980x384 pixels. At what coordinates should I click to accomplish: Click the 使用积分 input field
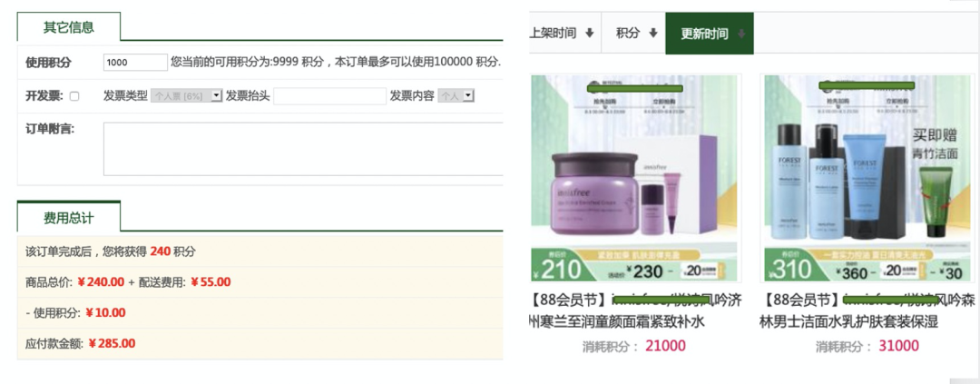[x=135, y=62]
